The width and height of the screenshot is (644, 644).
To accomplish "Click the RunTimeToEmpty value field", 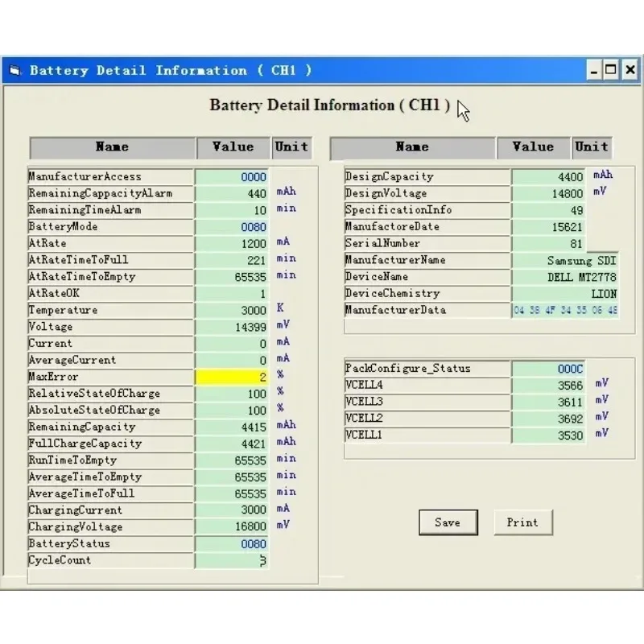I will pyautogui.click(x=232, y=460).
